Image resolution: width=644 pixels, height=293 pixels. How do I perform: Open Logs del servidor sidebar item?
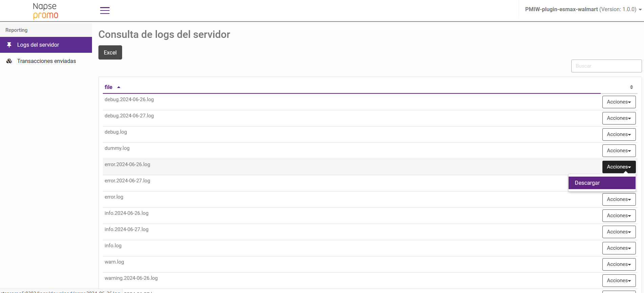pyautogui.click(x=38, y=45)
